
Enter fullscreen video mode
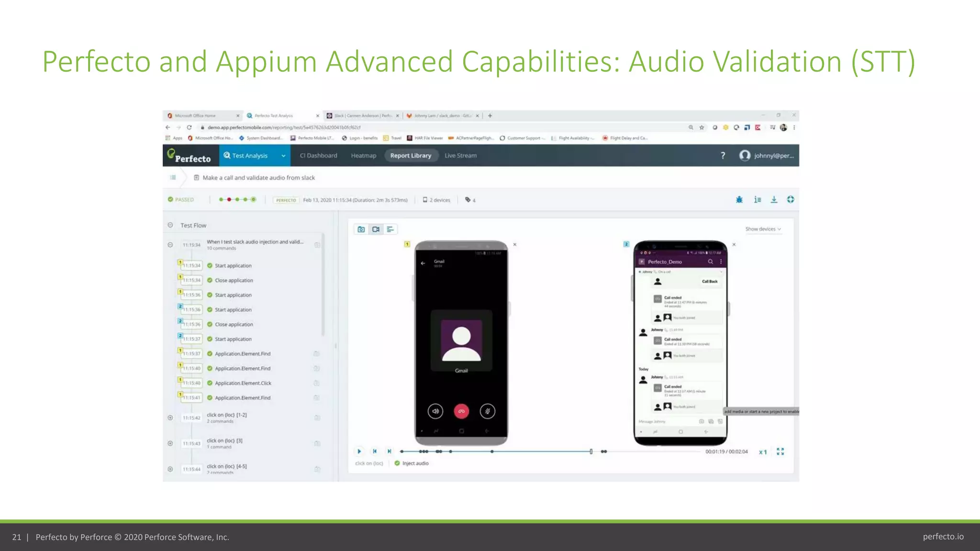pos(780,452)
